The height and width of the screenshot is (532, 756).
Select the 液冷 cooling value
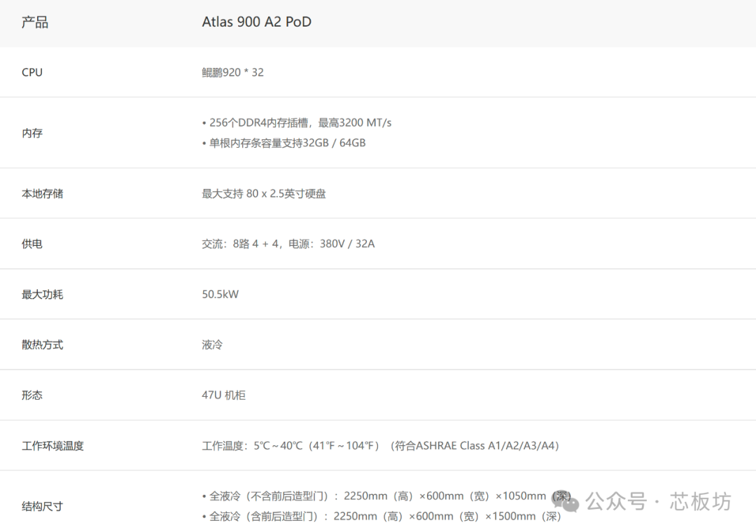pyautogui.click(x=212, y=344)
